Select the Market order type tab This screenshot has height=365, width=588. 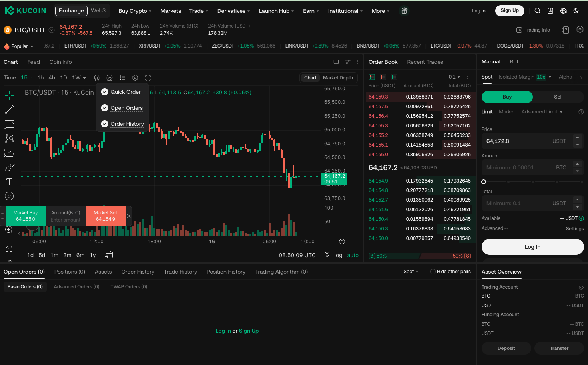coord(507,112)
